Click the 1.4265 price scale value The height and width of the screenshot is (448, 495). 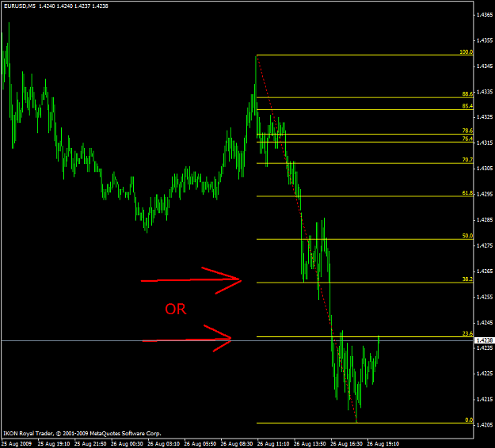pos(485,271)
